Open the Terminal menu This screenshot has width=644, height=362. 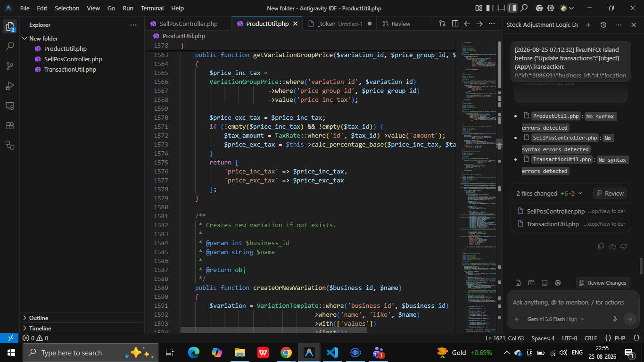(152, 8)
